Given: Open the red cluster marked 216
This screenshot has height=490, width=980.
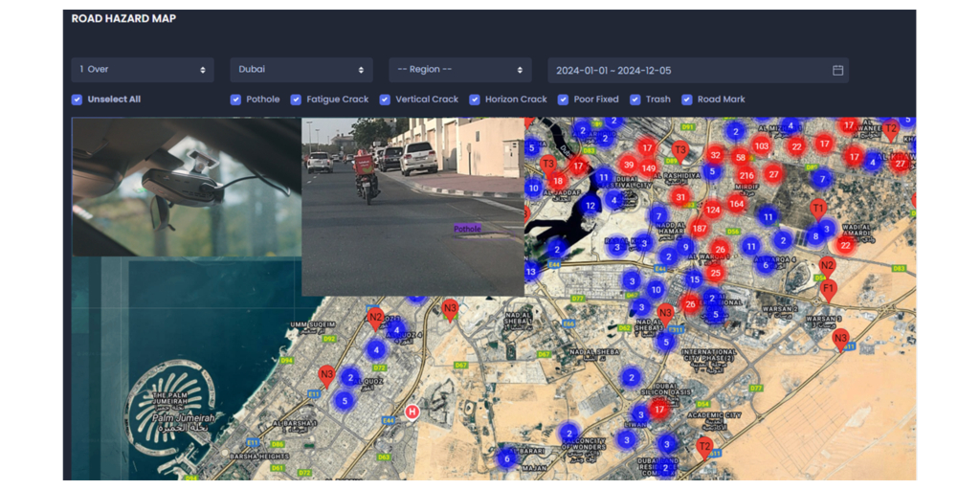Looking at the screenshot, I should click(x=746, y=175).
